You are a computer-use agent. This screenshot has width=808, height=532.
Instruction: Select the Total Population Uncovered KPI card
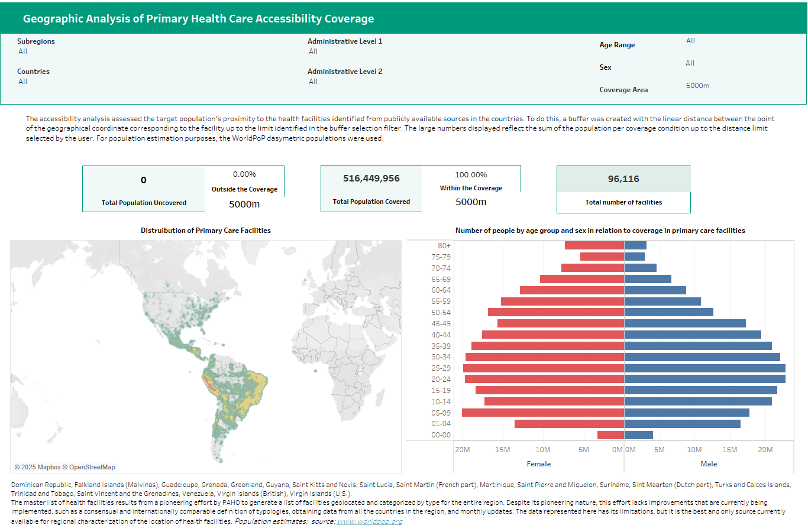[144, 189]
